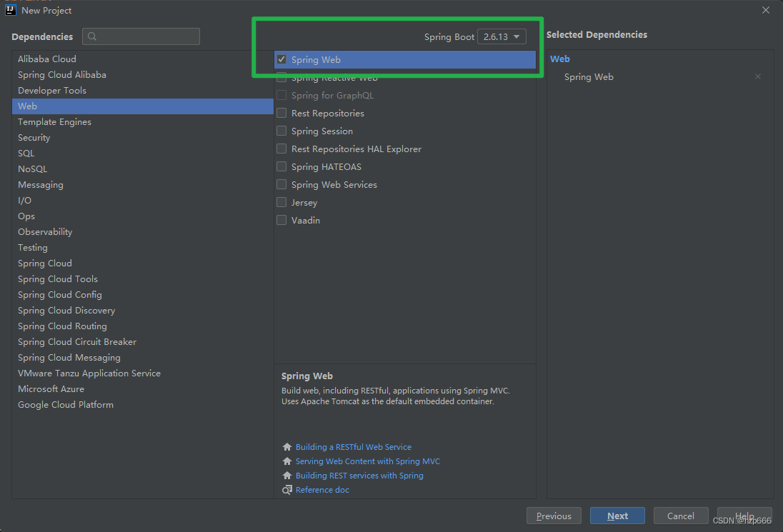This screenshot has width=783, height=532.
Task: Uncheck the Spring Web checkbox
Action: (281, 59)
